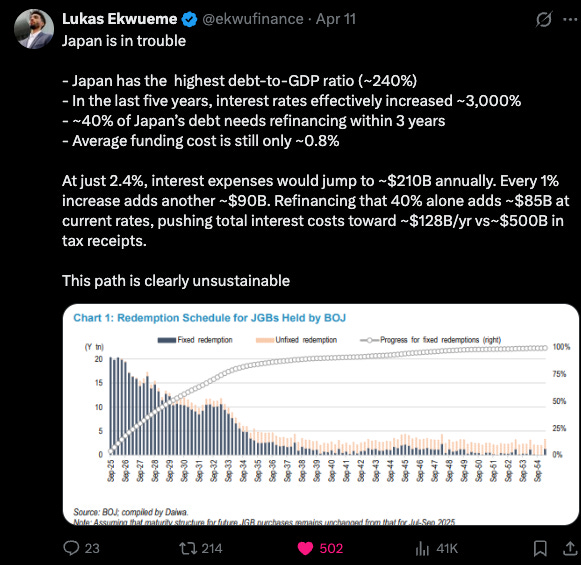The width and height of the screenshot is (581, 565).
Task: Open the JGB redemption schedule chart image
Action: [x=321, y=414]
